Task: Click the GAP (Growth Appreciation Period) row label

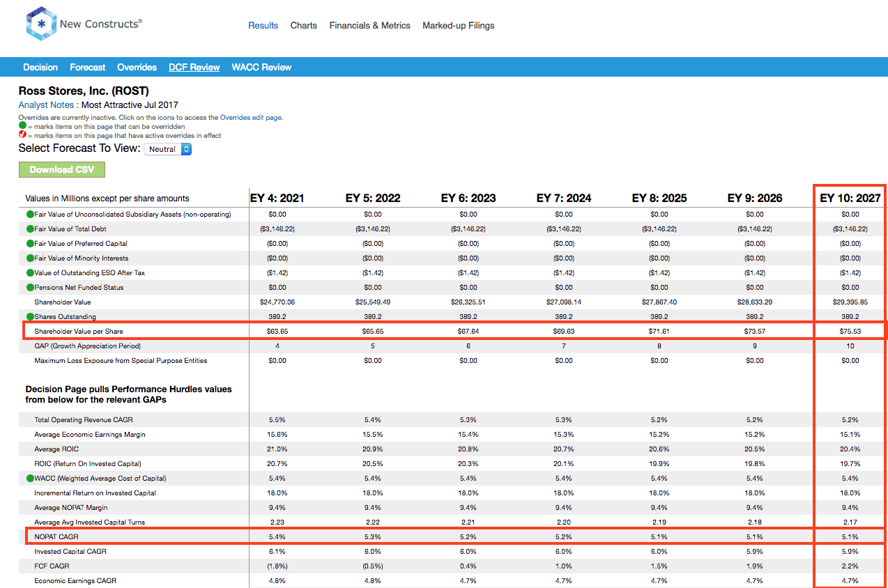Action: (x=88, y=346)
